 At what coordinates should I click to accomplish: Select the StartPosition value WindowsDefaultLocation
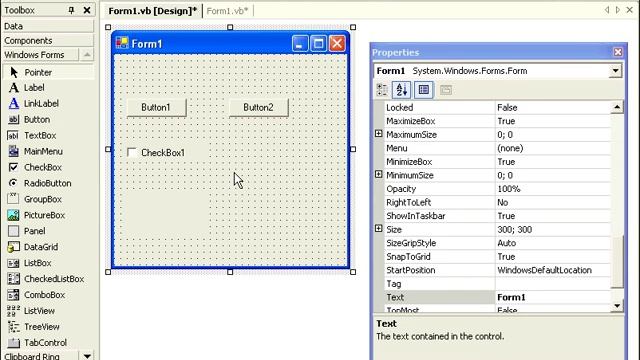(553, 270)
